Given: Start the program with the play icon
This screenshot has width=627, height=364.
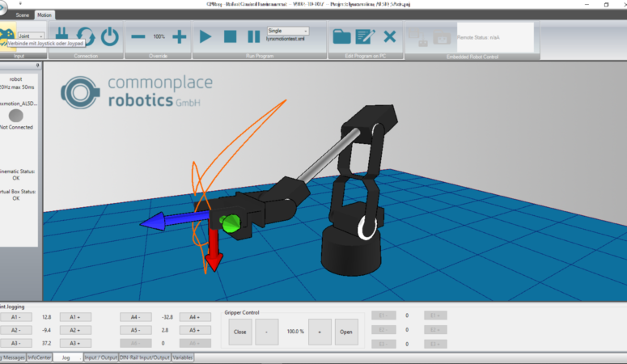Looking at the screenshot, I should (x=205, y=36).
